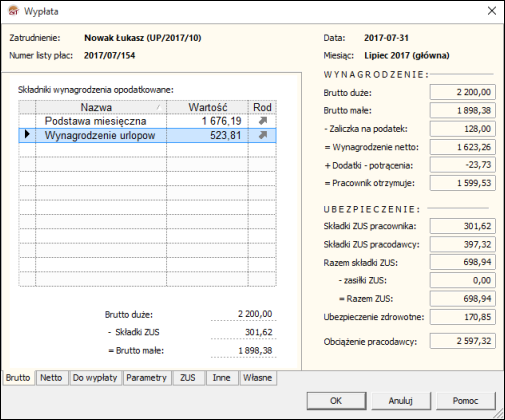This screenshot has width=505, height=420.
Task: Show the Własne tab
Action: tap(258, 378)
